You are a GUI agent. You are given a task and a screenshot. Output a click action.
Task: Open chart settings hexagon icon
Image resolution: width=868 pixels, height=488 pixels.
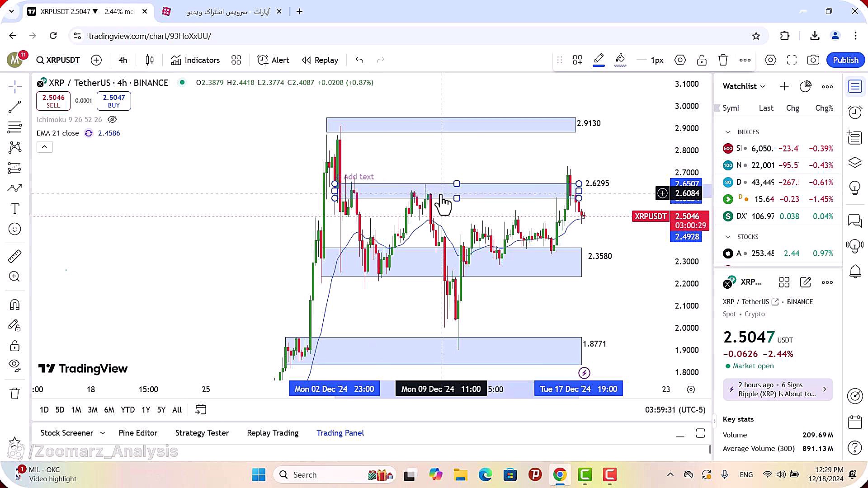tap(770, 60)
